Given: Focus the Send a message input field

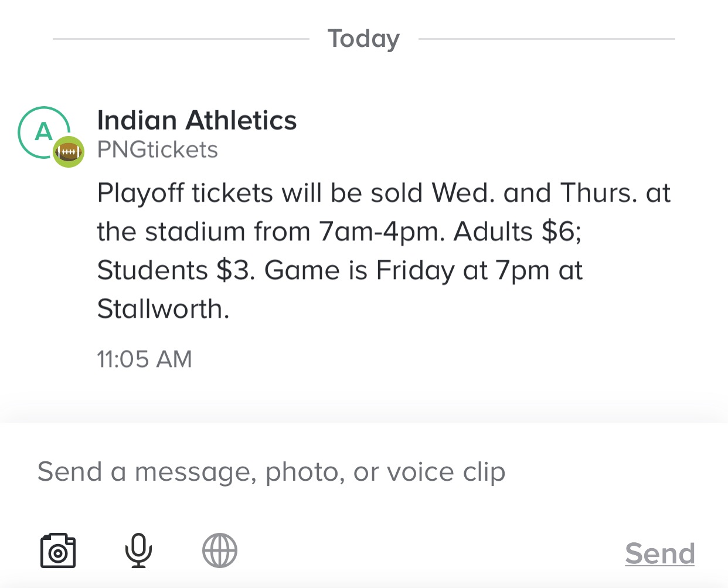Looking at the screenshot, I should tap(364, 472).
